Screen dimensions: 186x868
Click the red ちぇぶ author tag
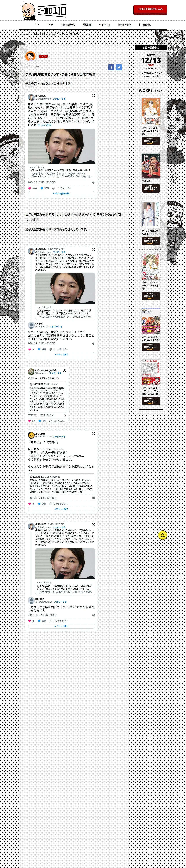[x=43, y=56]
